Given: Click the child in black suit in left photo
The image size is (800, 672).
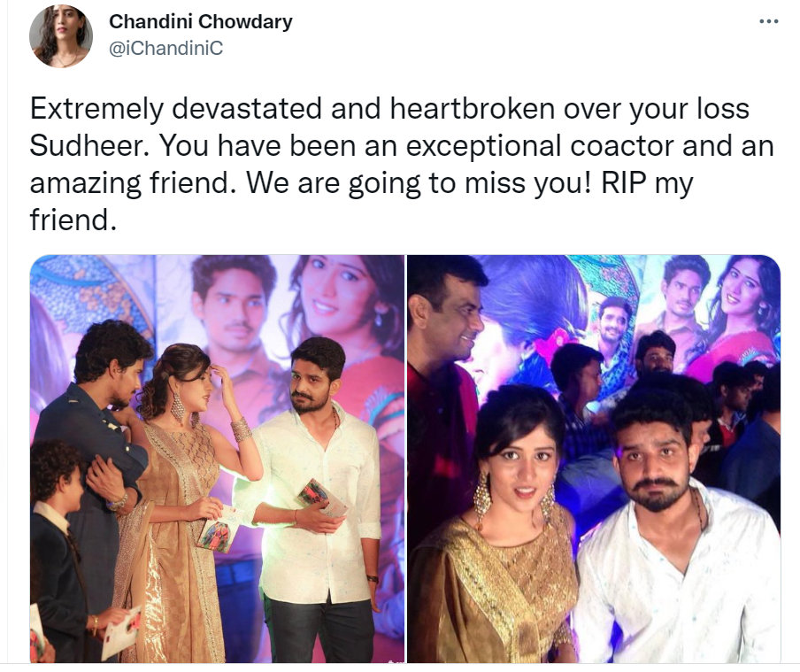Looking at the screenshot, I should [58, 552].
